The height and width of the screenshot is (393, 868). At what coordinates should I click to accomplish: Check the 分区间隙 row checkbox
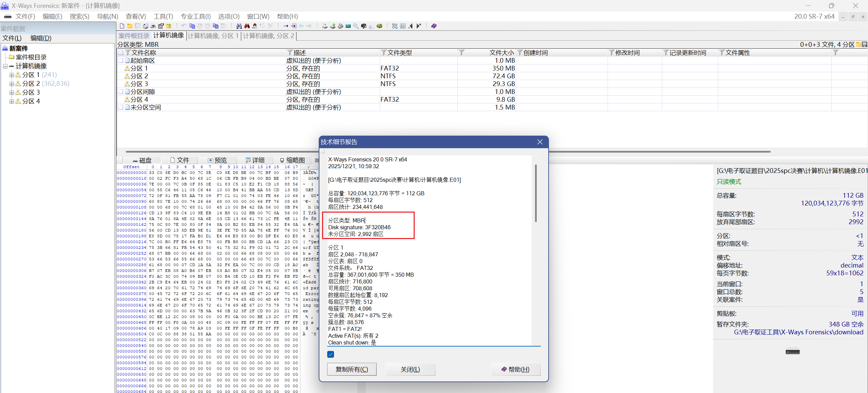(121, 92)
